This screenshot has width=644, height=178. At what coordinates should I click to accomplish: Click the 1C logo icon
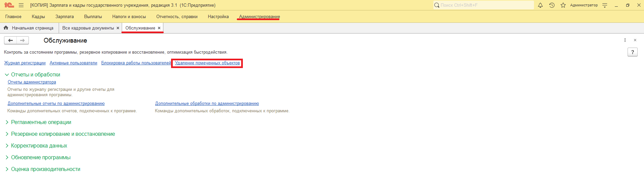pos(9,5)
